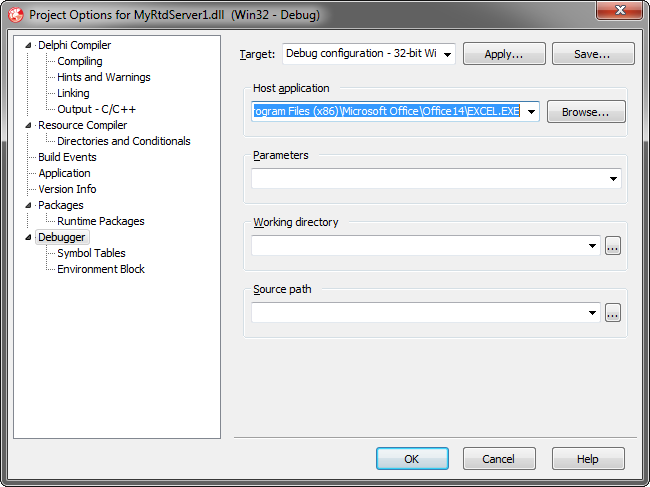Open the Symbol Tables page
The image size is (650, 487).
(x=91, y=253)
